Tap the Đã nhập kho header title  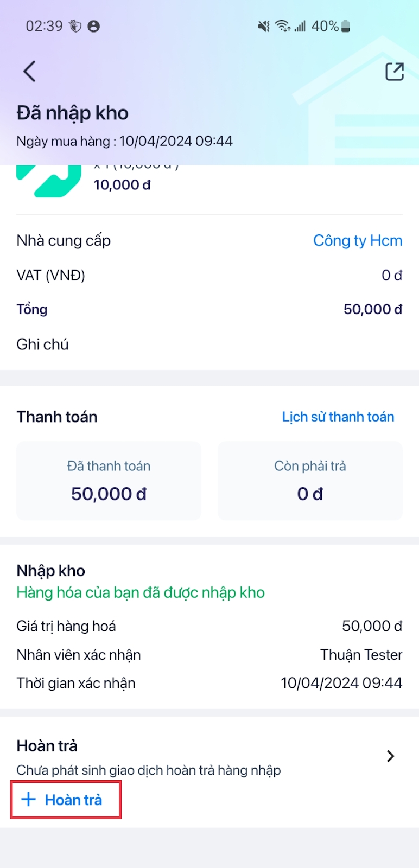click(x=73, y=113)
